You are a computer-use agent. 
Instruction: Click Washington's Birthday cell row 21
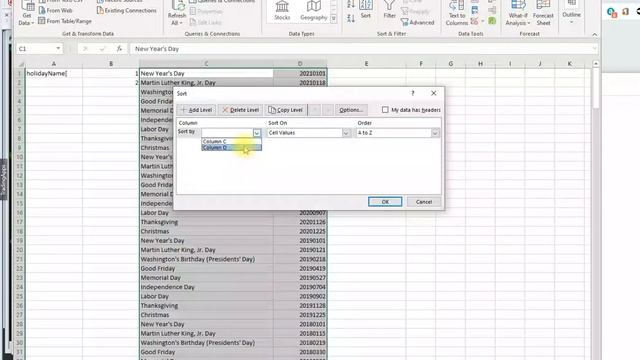206,259
